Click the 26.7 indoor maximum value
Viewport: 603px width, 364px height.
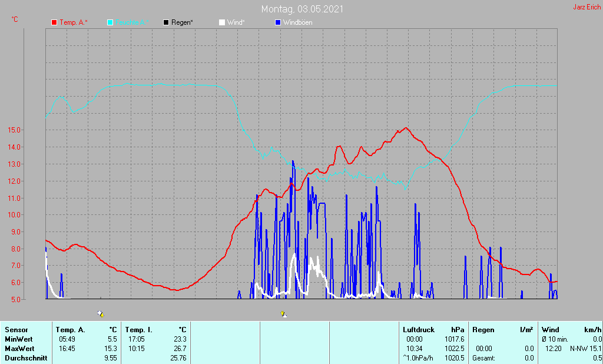point(180,348)
